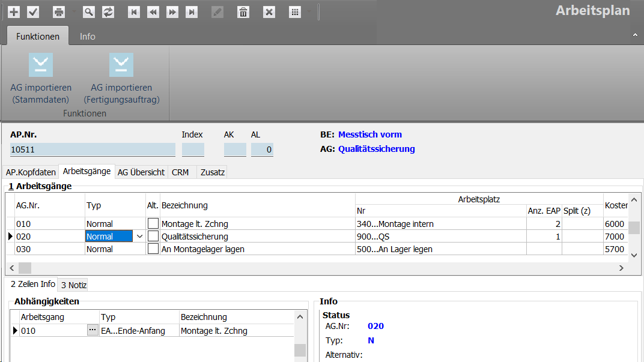Click the refresh arrows icon
This screenshot has height=362, width=644.
(x=108, y=12)
